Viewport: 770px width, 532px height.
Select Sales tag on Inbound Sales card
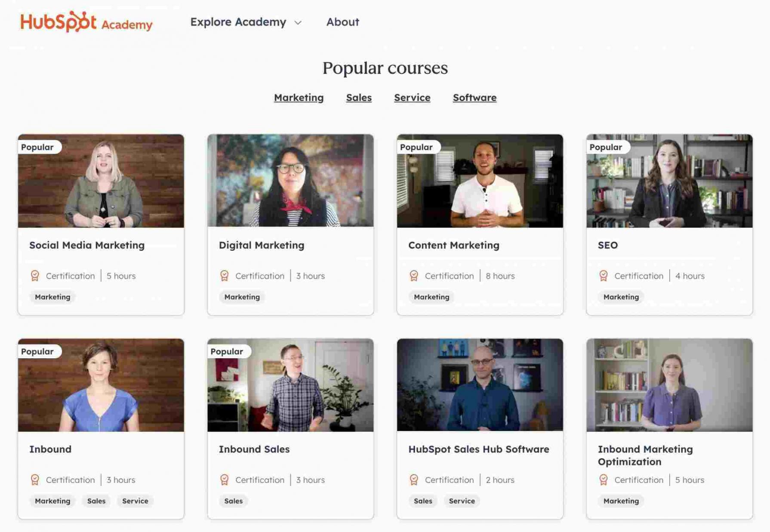coord(234,501)
